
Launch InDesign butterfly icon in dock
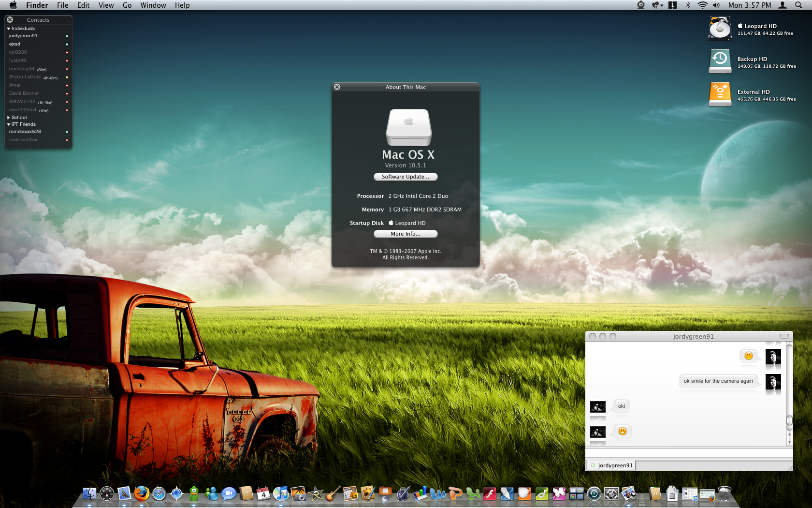559,493
